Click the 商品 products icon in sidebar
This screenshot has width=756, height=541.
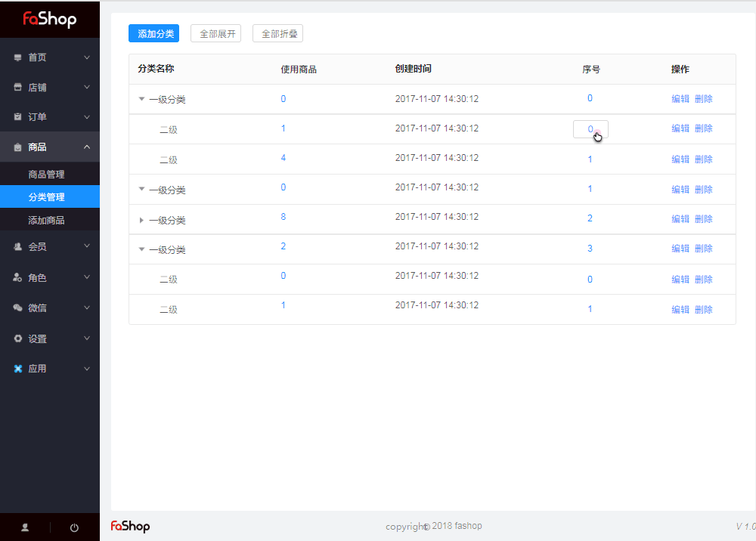(17, 147)
